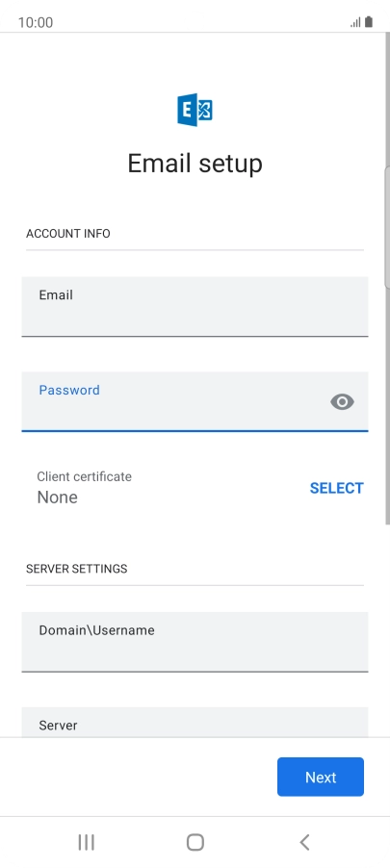Viewport: 390px width, 868px height.
Task: Check the battery status icon
Action: pos(369,22)
